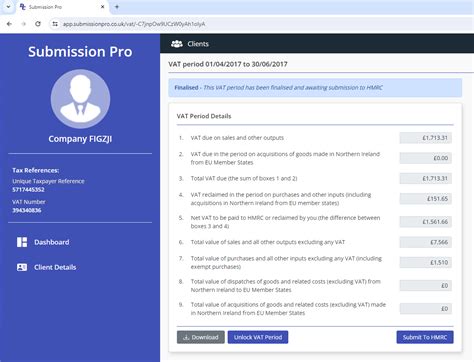Viewport: 474px width, 362px height.
Task: Open the Clients menu item
Action: pos(198,44)
